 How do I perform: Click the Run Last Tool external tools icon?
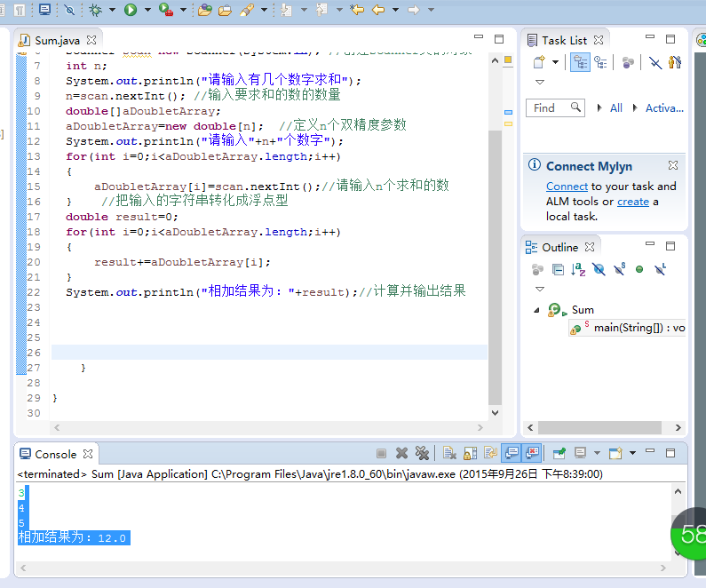(x=166, y=10)
